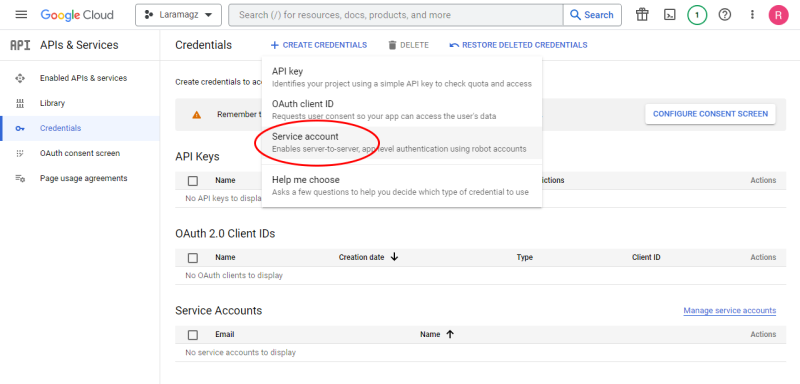This screenshot has width=800, height=384.
Task: Activate Cloud Shell terminal icon
Action: [x=670, y=15]
